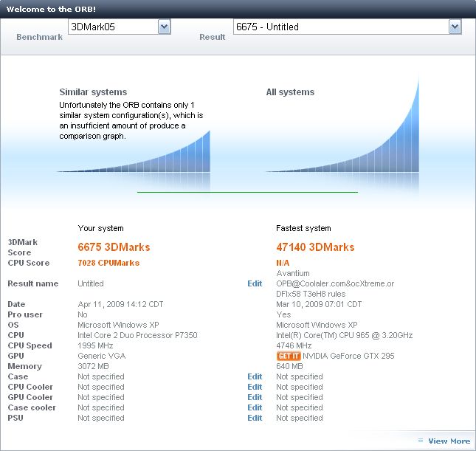Edit the Result name

(x=255, y=283)
